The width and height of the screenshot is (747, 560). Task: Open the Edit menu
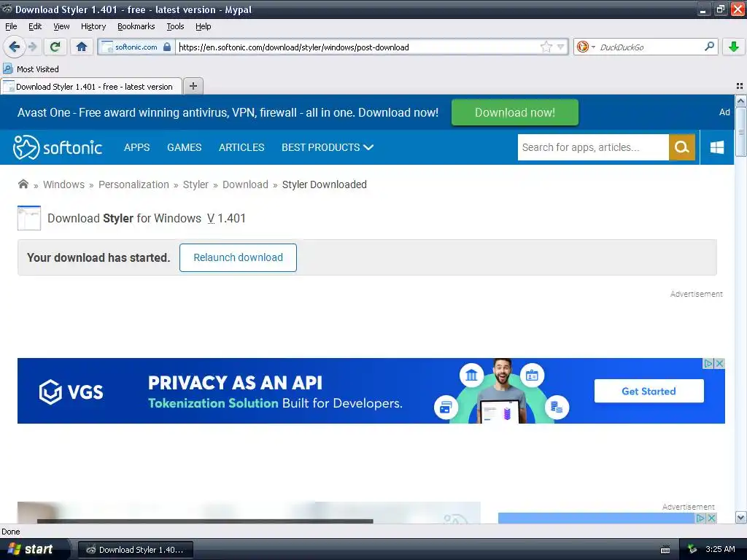click(x=35, y=27)
